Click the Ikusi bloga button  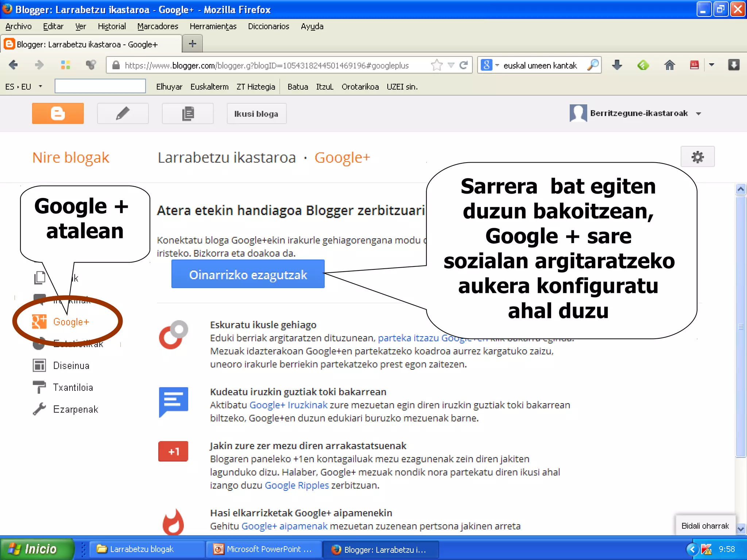point(256,114)
